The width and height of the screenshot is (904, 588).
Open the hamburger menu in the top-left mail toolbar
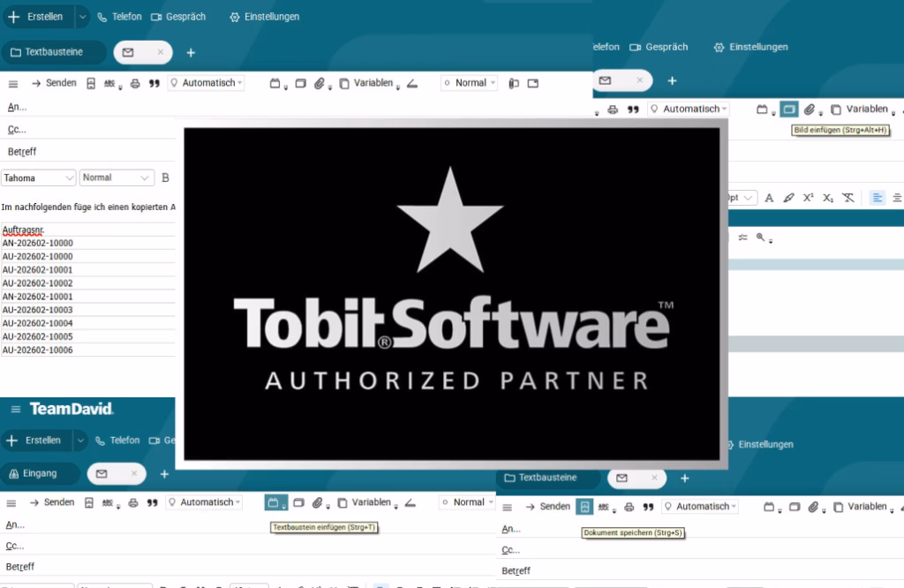coord(13,84)
